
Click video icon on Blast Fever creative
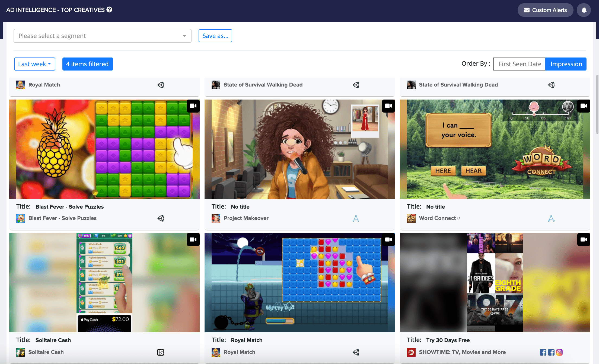tap(193, 106)
